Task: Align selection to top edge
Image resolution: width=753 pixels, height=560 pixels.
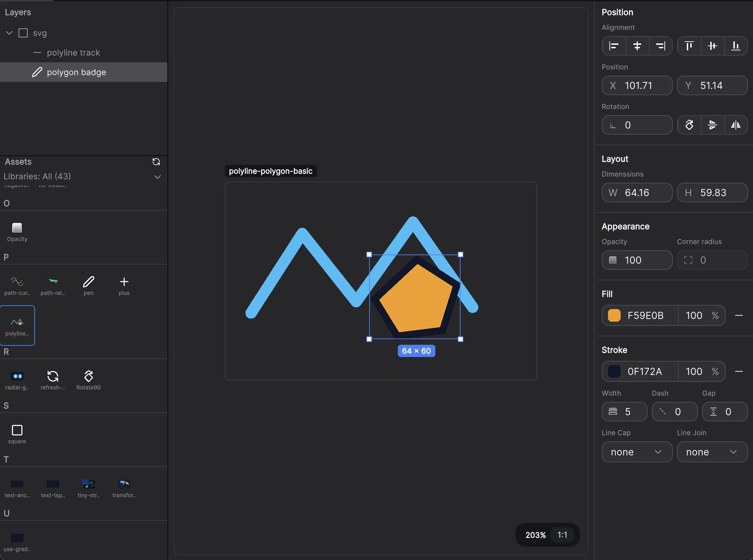Action: [x=689, y=46]
